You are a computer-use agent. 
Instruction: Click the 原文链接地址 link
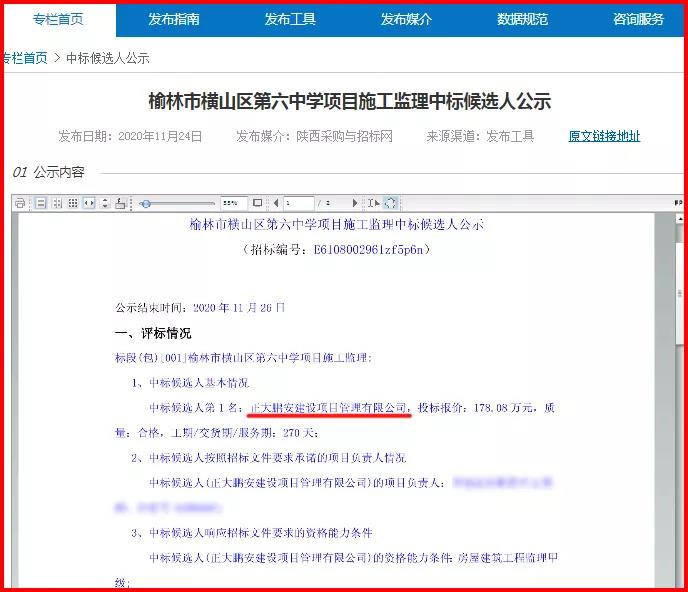[604, 136]
